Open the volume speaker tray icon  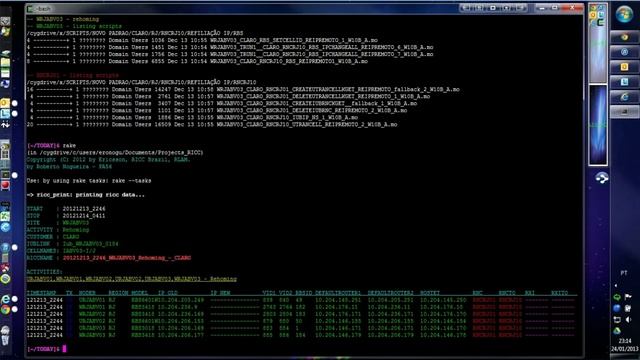(x=628, y=320)
